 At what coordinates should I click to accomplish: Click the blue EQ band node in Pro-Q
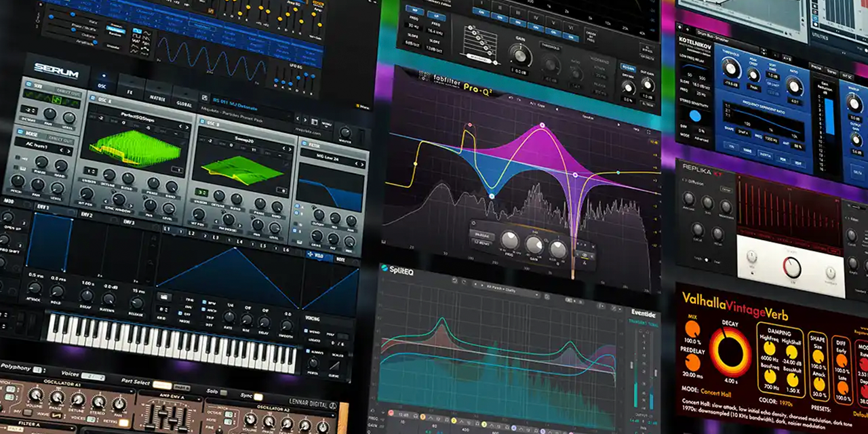492,196
